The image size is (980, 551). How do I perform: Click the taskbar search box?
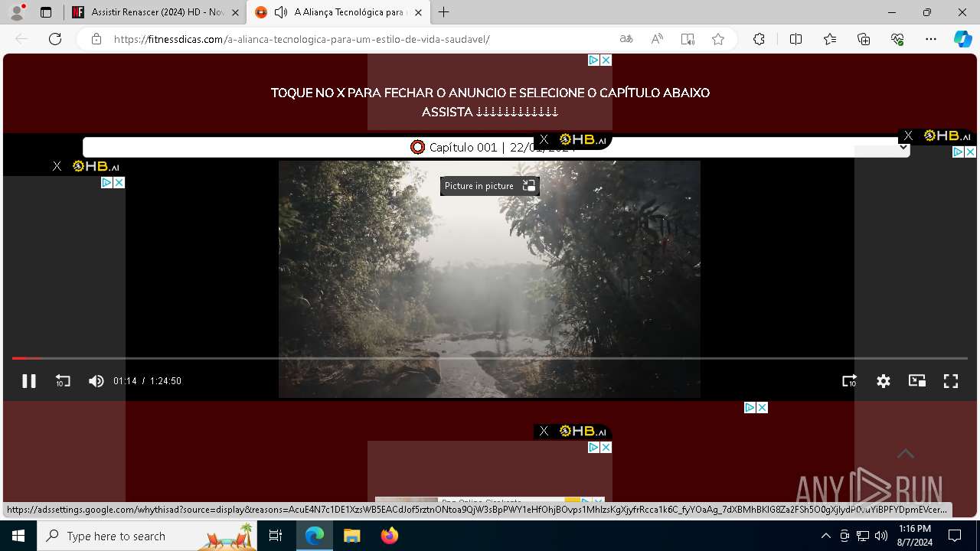(147, 536)
